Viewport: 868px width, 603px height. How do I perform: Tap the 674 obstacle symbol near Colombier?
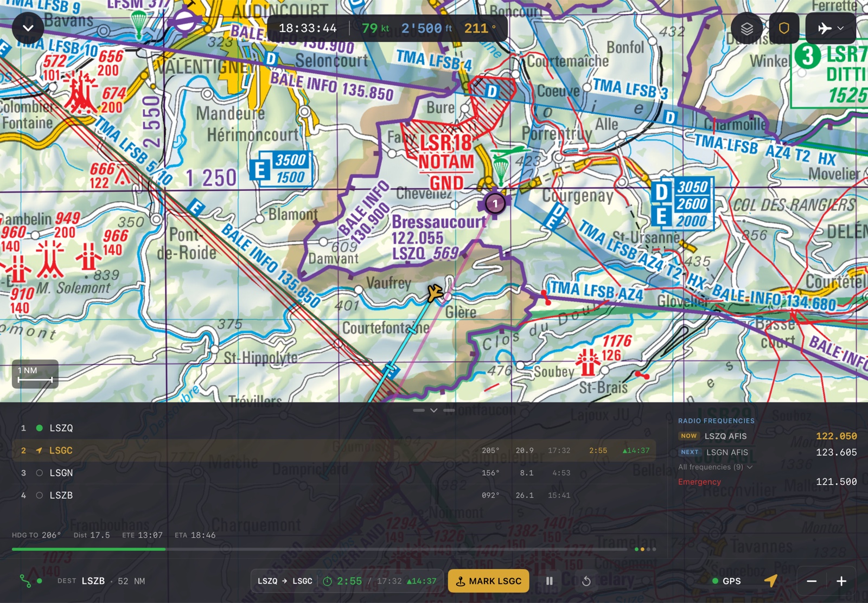[x=81, y=93]
